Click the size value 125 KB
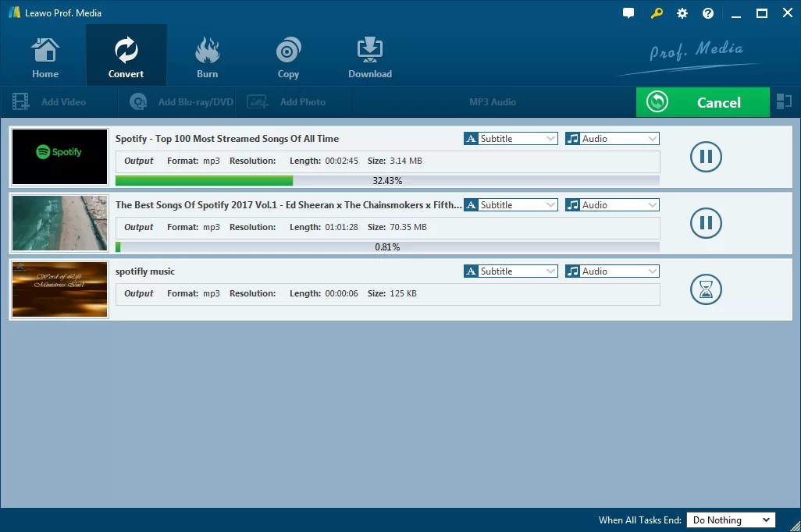 [403, 293]
